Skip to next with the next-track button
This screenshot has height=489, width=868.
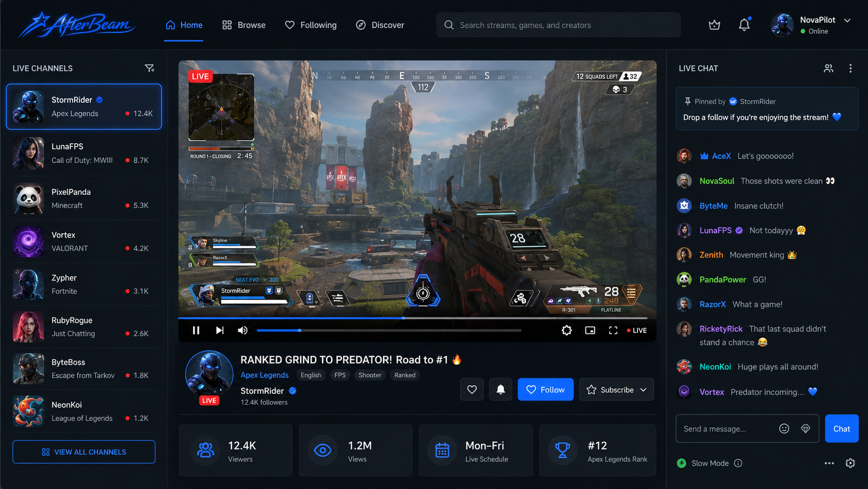[220, 331]
